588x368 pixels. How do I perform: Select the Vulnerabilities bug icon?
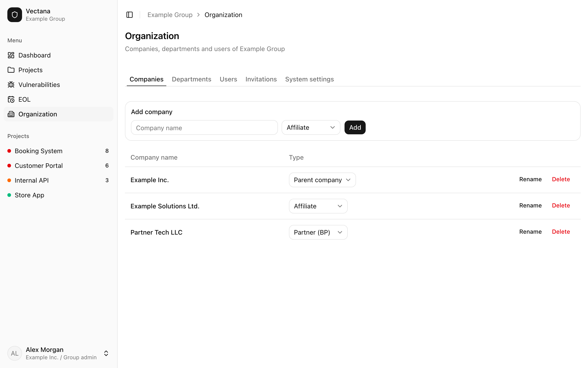click(11, 85)
